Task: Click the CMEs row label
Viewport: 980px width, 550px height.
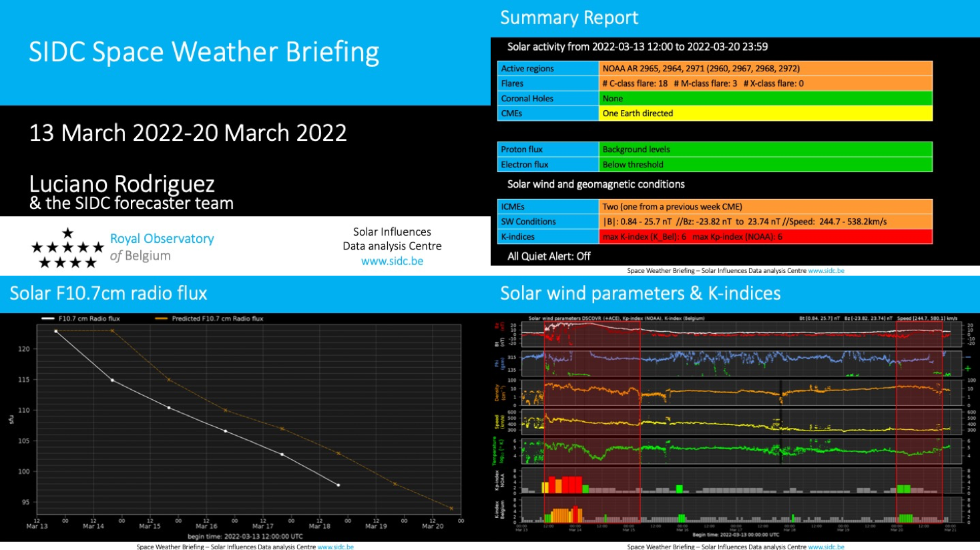Action: 548,113
